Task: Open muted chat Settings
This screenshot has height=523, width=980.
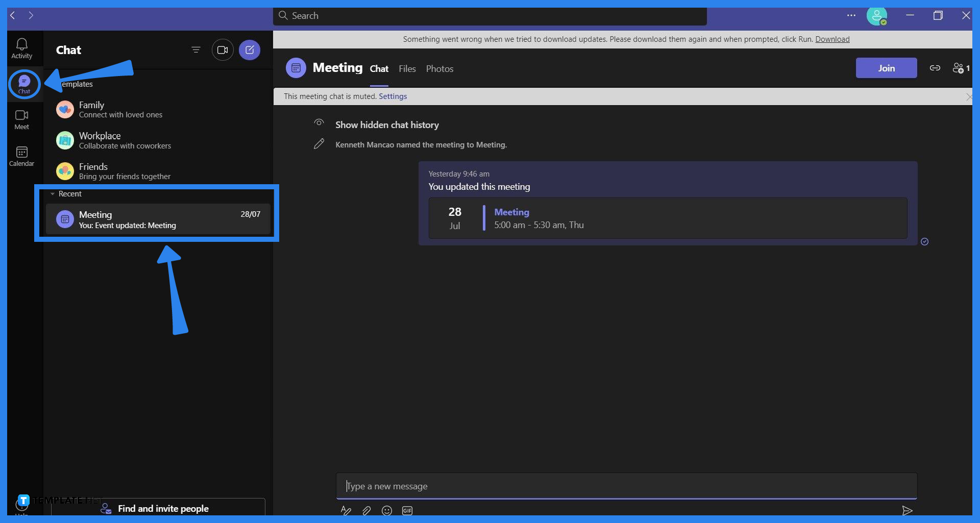Action: click(x=393, y=96)
